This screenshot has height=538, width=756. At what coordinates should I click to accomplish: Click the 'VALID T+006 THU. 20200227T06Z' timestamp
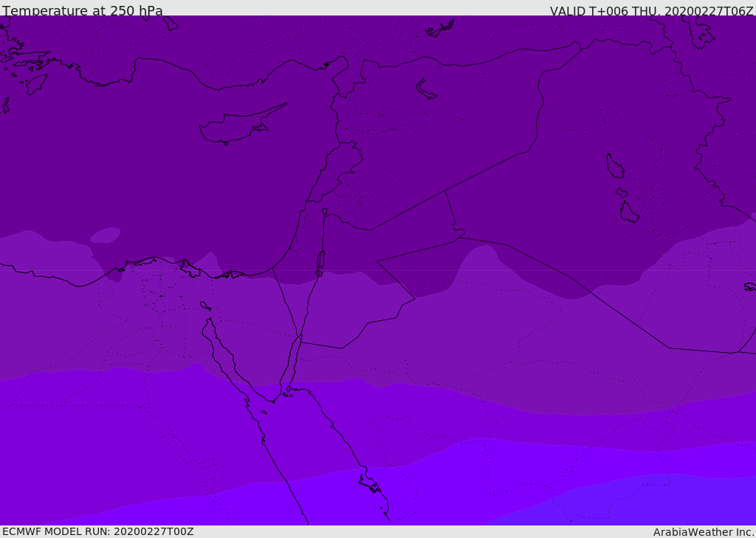pos(651,10)
